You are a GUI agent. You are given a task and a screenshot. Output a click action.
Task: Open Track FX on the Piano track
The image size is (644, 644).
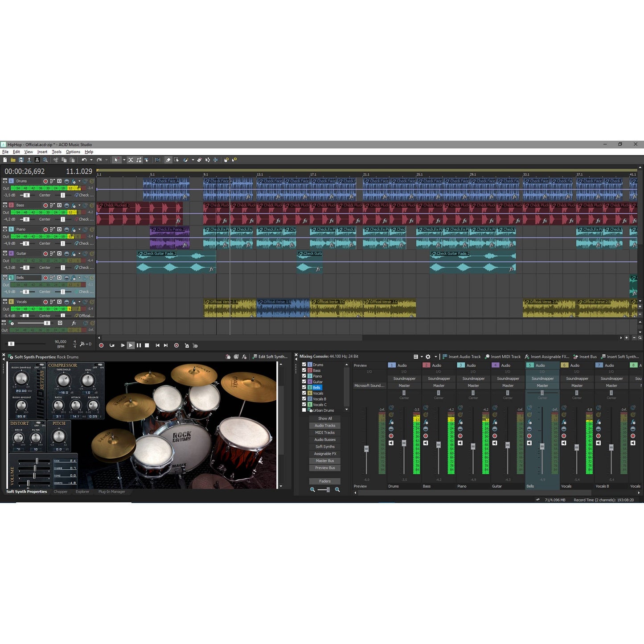point(73,230)
